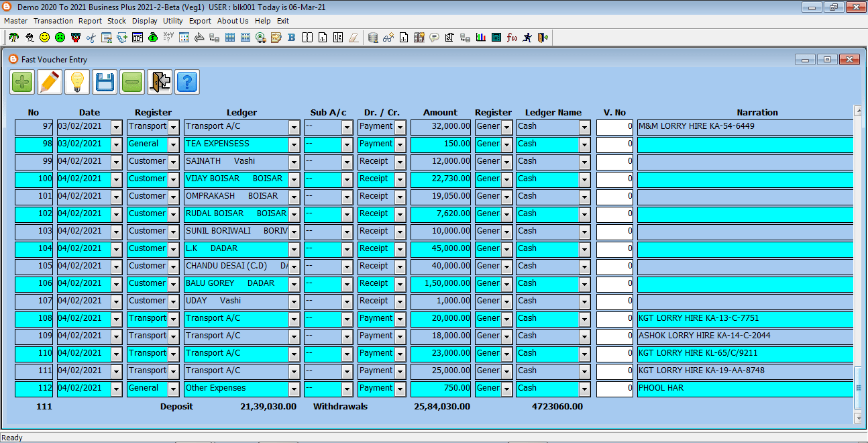Image resolution: width=868 pixels, height=443 pixels.
Task: Click the scissors icon in main toolbar
Action: [91, 38]
